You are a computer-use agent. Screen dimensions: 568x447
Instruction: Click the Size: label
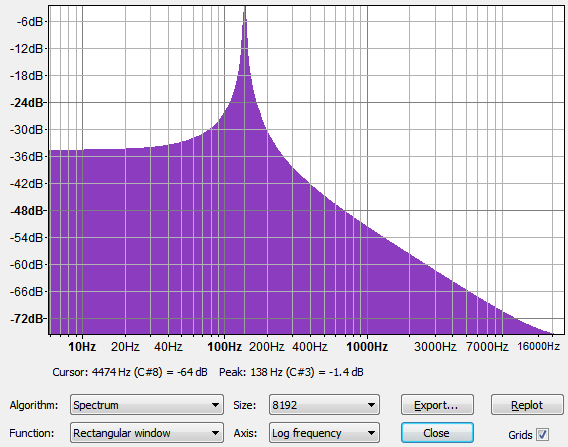point(245,405)
